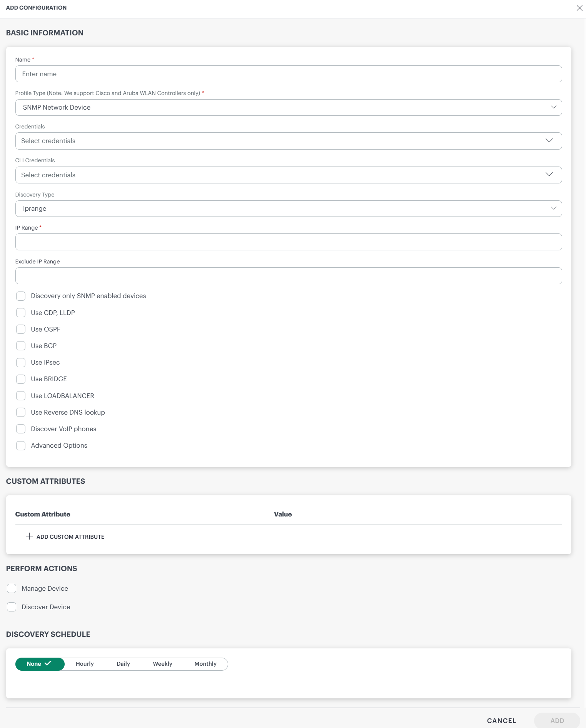Click into the Name input field
The image size is (586, 728).
click(288, 74)
